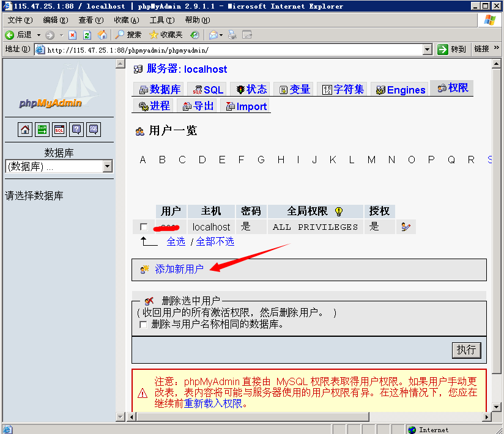
Task: Switch to the 进程 (Processes) tab
Action: click(x=154, y=106)
